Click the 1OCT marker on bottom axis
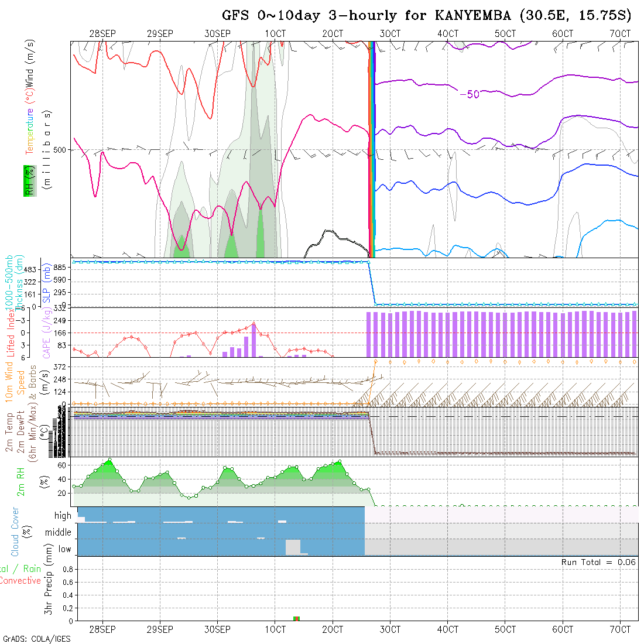Viewport: 644px width, 644px height. (275, 629)
